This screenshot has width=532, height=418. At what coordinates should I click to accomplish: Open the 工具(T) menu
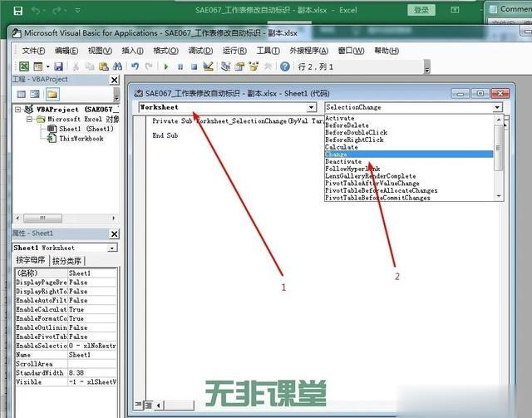pos(268,51)
